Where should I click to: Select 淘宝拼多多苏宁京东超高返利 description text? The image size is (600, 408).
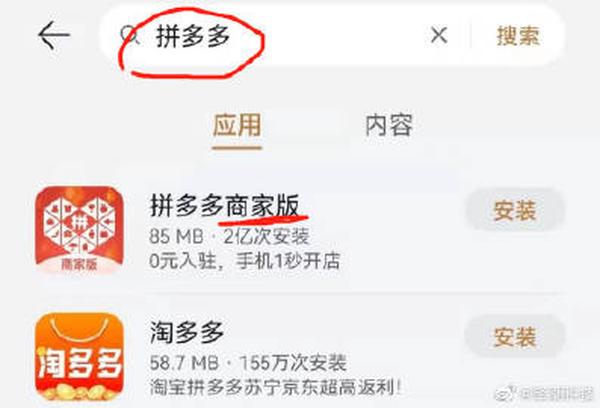[275, 387]
